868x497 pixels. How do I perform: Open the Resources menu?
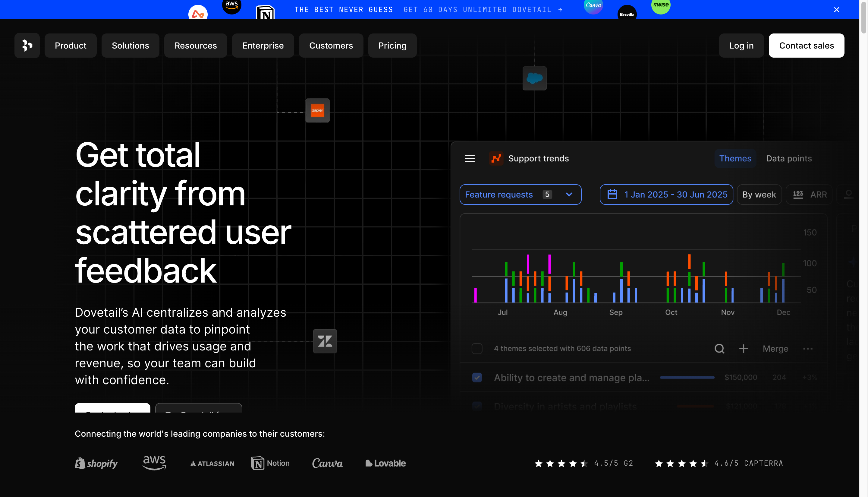[x=195, y=46]
